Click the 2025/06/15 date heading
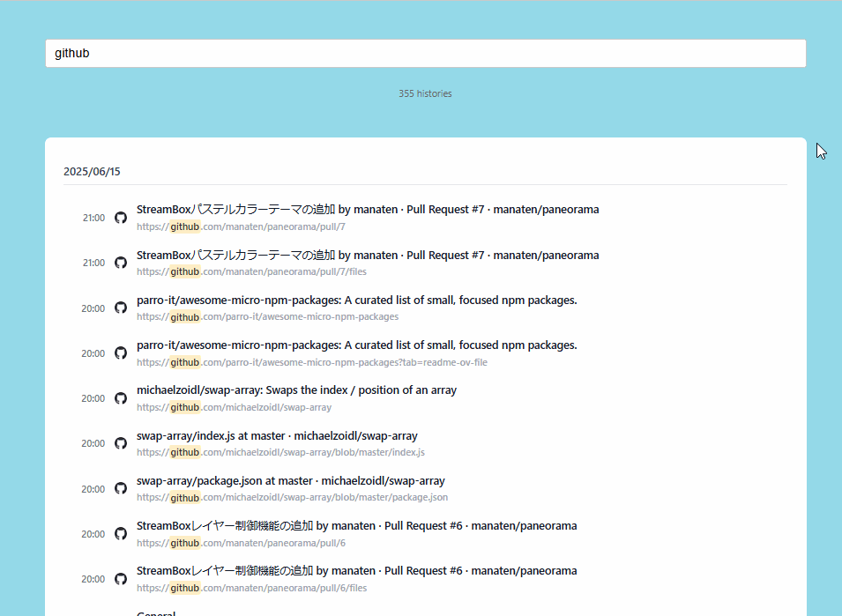The height and width of the screenshot is (616, 842). click(x=92, y=171)
